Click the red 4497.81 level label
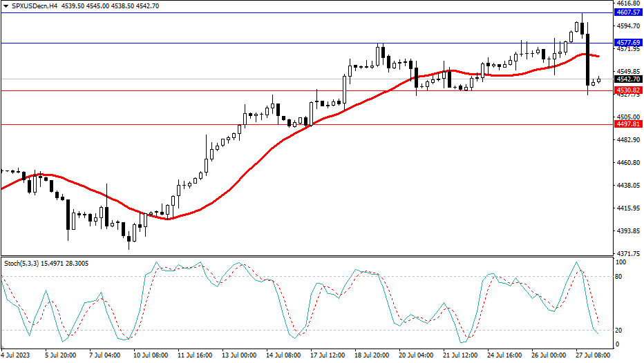The height and width of the screenshot is (363, 644). [x=628, y=124]
